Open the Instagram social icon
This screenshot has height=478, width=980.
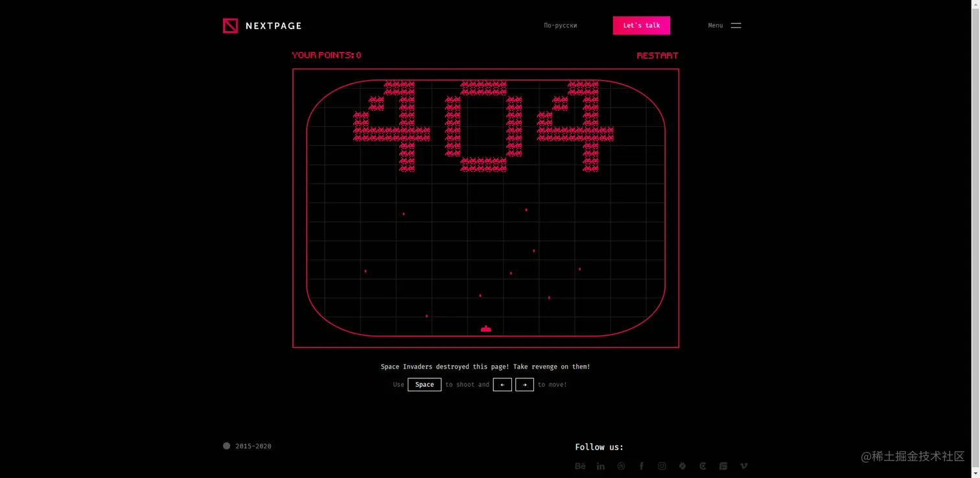(662, 466)
